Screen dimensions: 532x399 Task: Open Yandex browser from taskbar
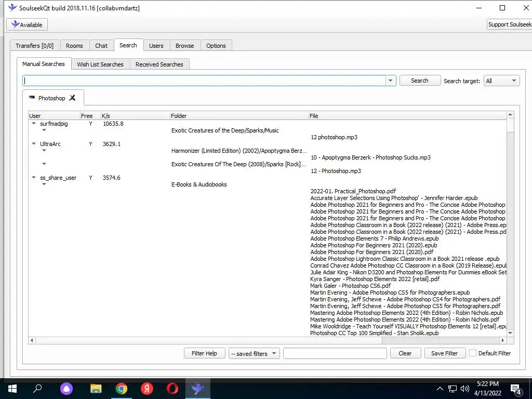(x=147, y=389)
